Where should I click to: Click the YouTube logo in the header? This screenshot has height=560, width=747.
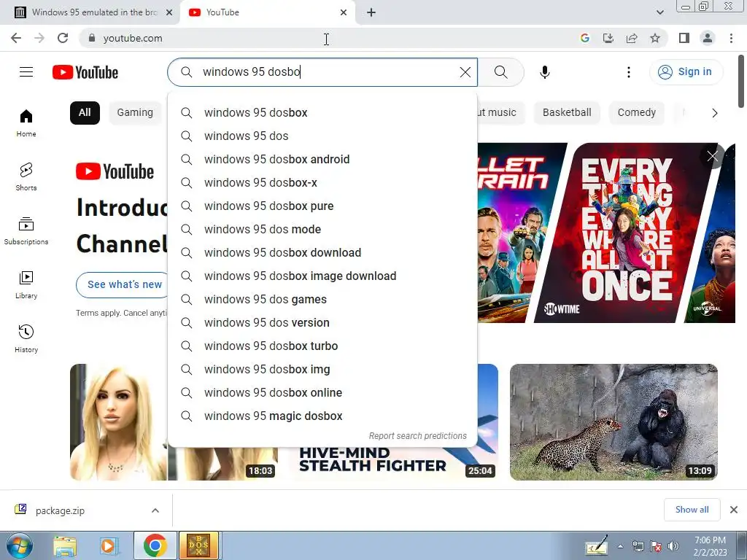(x=85, y=72)
